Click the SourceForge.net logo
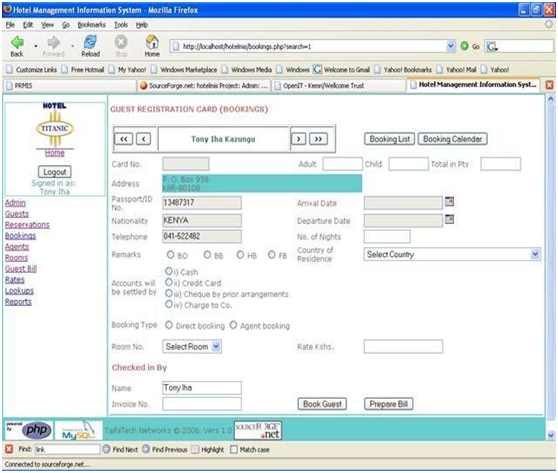 (258, 430)
